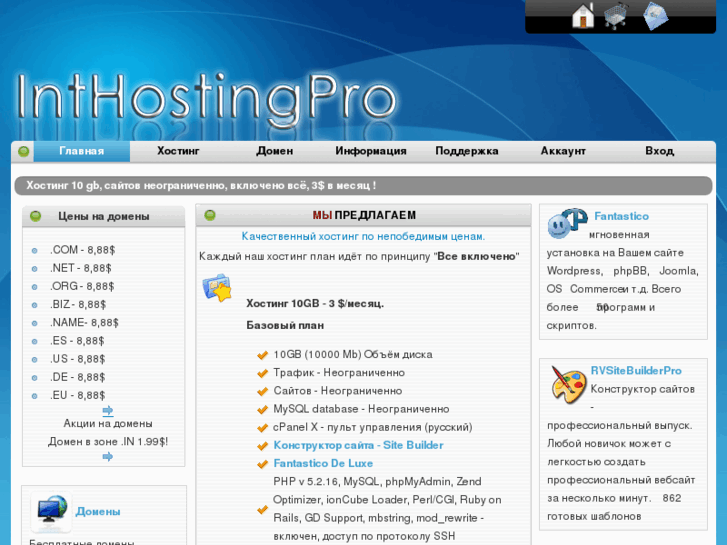Open the Fantastico De Luxe link

pyautogui.click(x=323, y=463)
